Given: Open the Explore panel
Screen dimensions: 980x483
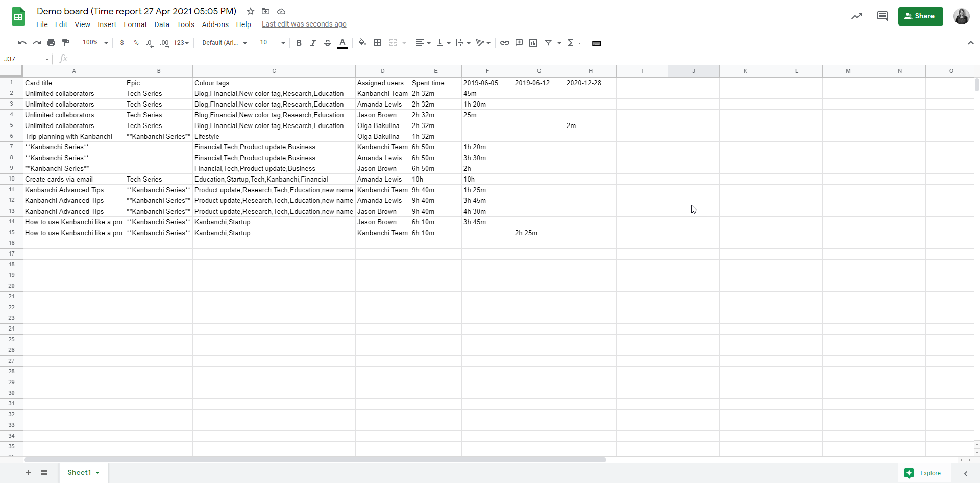Looking at the screenshot, I should point(924,473).
